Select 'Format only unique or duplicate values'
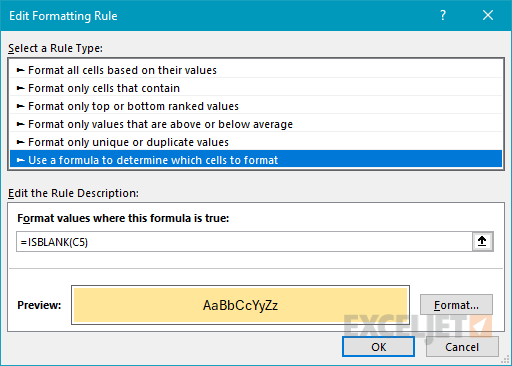The width and height of the screenshot is (512, 366). 256,142
